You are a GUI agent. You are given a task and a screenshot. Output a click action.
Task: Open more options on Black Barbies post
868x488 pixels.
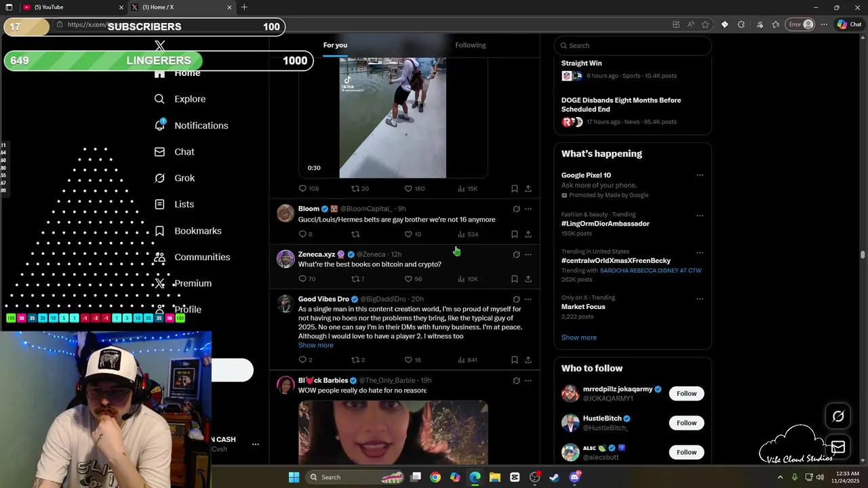tap(528, 380)
